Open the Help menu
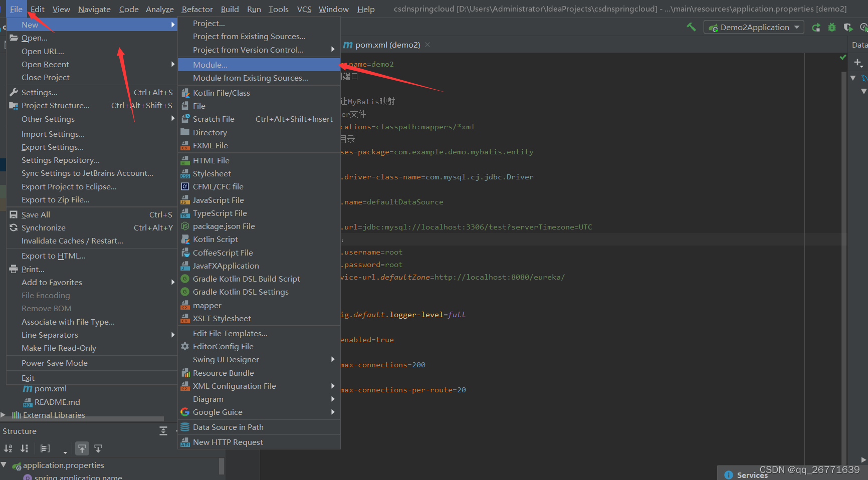868x480 pixels. tap(366, 9)
